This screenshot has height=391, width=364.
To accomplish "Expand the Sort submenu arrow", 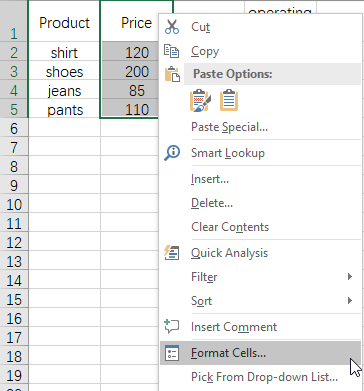I will [350, 300].
